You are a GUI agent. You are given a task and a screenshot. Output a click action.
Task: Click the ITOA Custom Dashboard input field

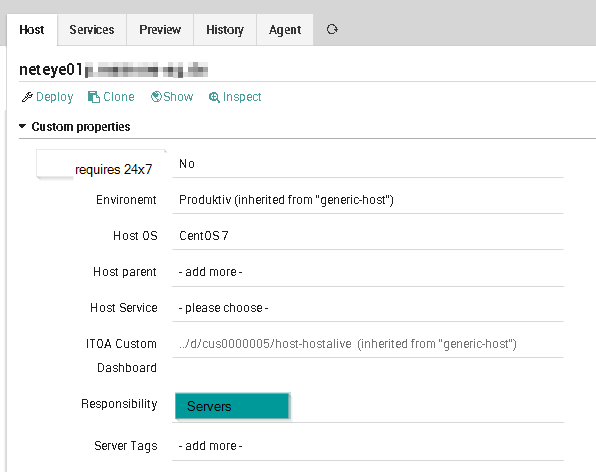tap(368, 344)
